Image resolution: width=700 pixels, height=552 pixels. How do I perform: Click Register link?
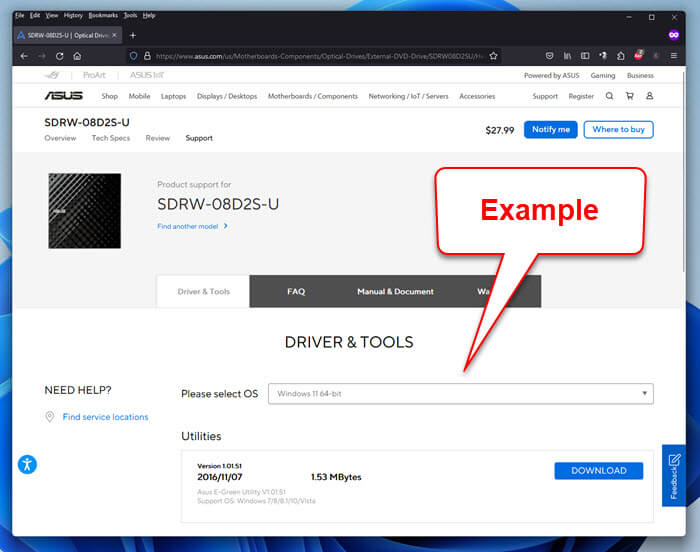click(x=581, y=96)
